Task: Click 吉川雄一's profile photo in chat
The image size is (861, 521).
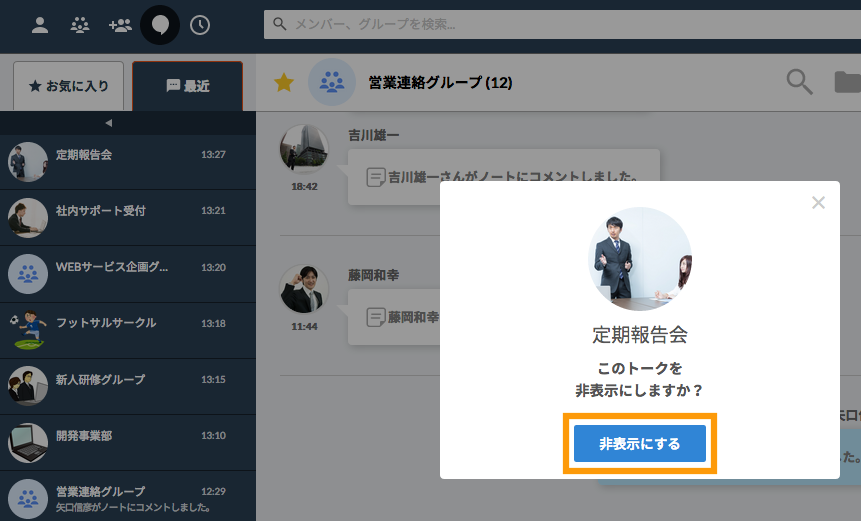Action: coord(303,150)
